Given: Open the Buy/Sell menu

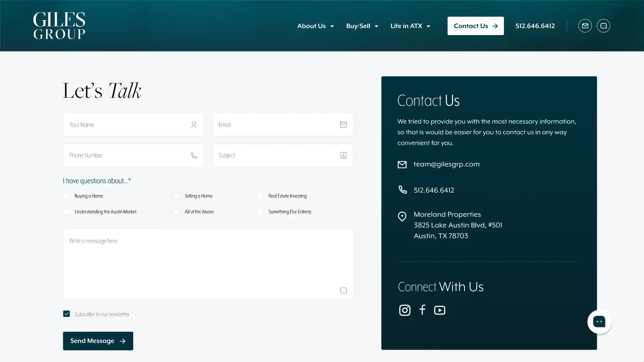Looking at the screenshot, I should pos(358,26).
